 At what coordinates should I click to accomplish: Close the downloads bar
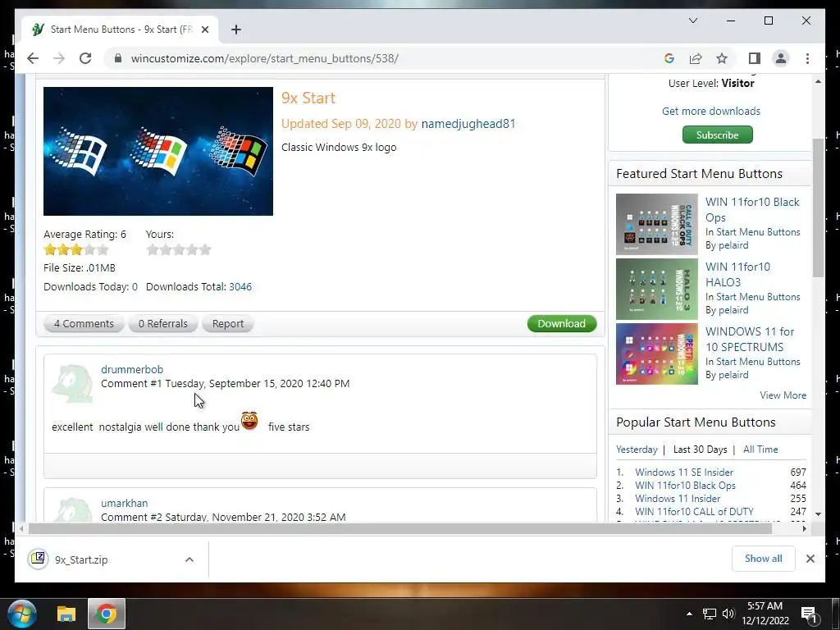810,559
